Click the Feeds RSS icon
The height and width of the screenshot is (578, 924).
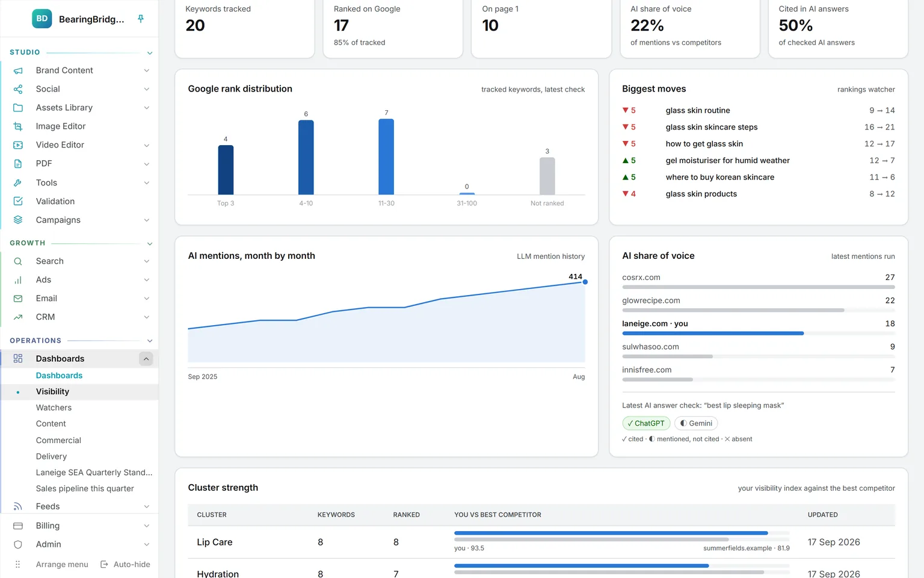pos(18,506)
